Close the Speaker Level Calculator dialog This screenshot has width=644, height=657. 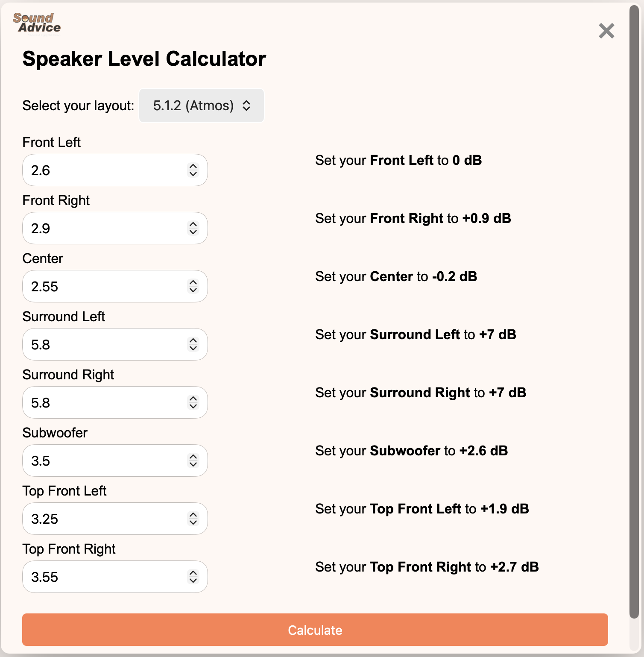tap(606, 31)
